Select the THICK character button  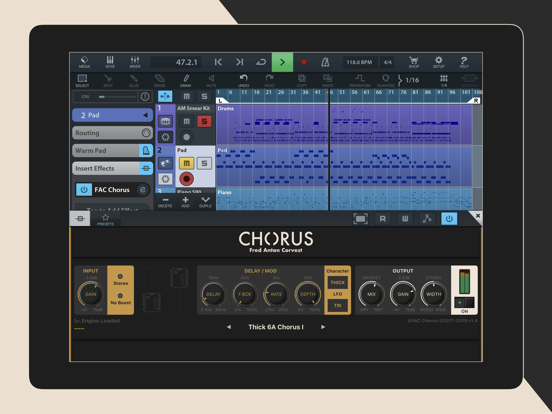coord(337,282)
